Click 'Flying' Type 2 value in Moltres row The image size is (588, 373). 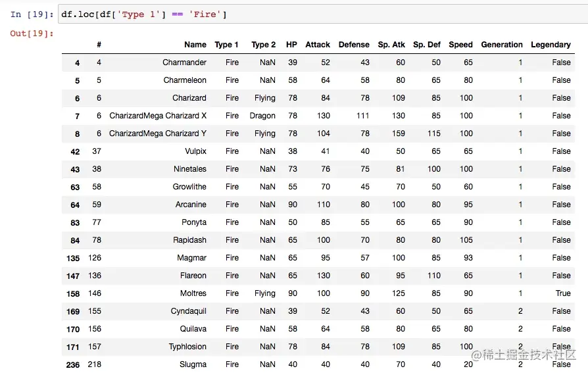click(x=265, y=293)
